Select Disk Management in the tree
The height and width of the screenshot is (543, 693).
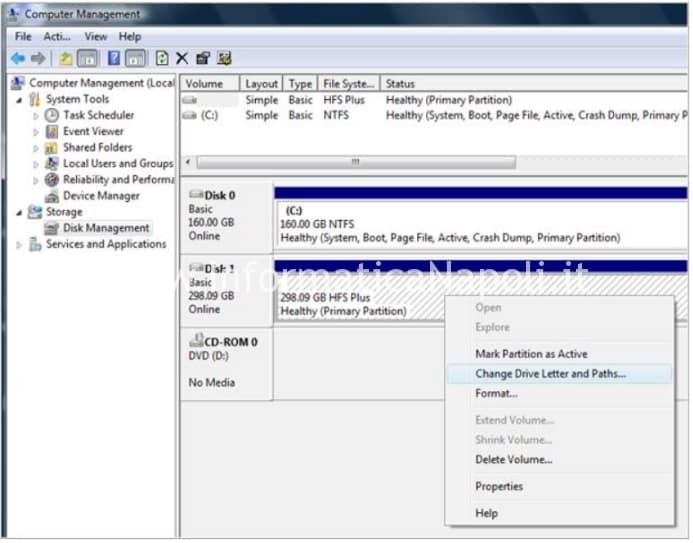[106, 228]
